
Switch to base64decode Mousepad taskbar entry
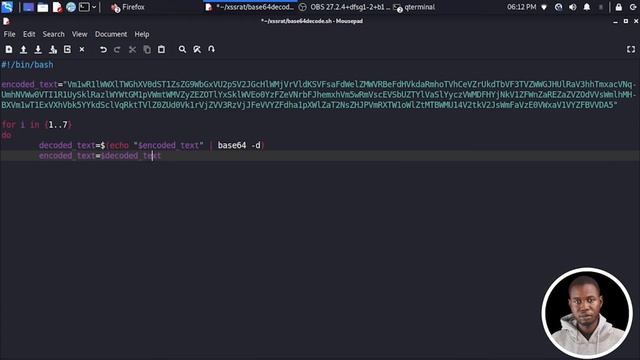[249, 7]
